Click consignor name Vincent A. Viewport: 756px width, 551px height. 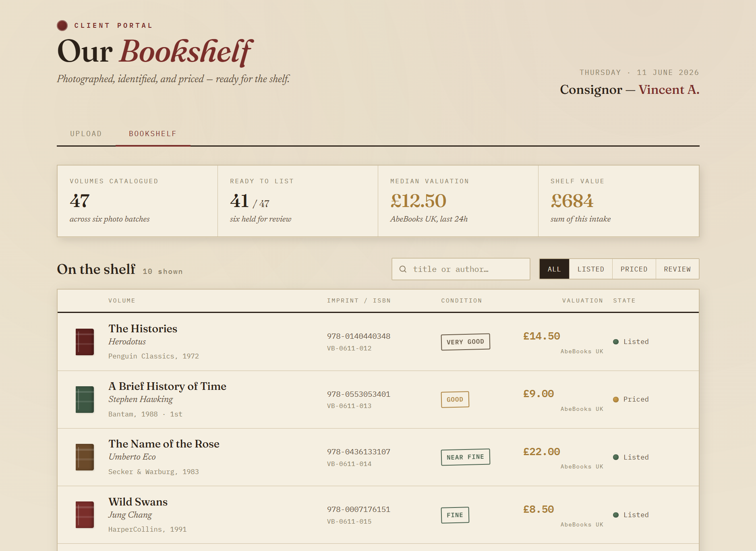669,89
